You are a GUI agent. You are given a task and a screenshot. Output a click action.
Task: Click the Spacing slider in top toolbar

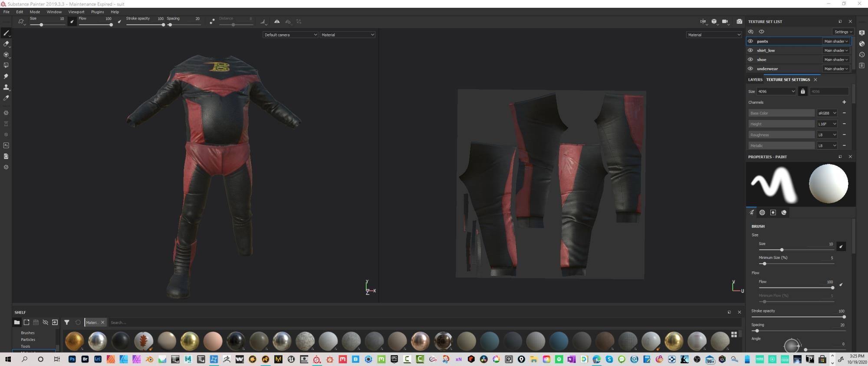coord(184,25)
